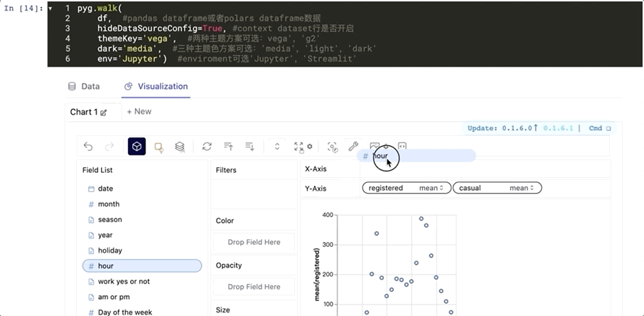Screen dimensions: 644x316
Task: Click the Opacity Drop Field Here zone
Action: point(254,287)
